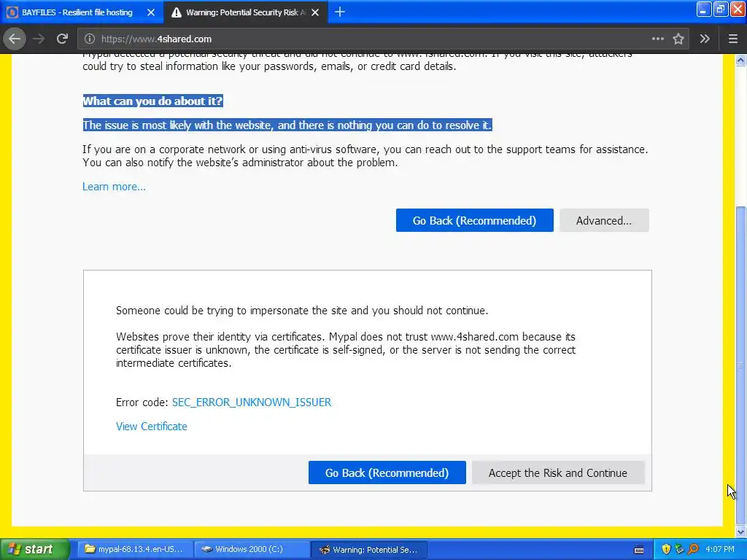The width and height of the screenshot is (747, 560).
Task: Click the 4:07 PM clock
Action: (x=720, y=550)
